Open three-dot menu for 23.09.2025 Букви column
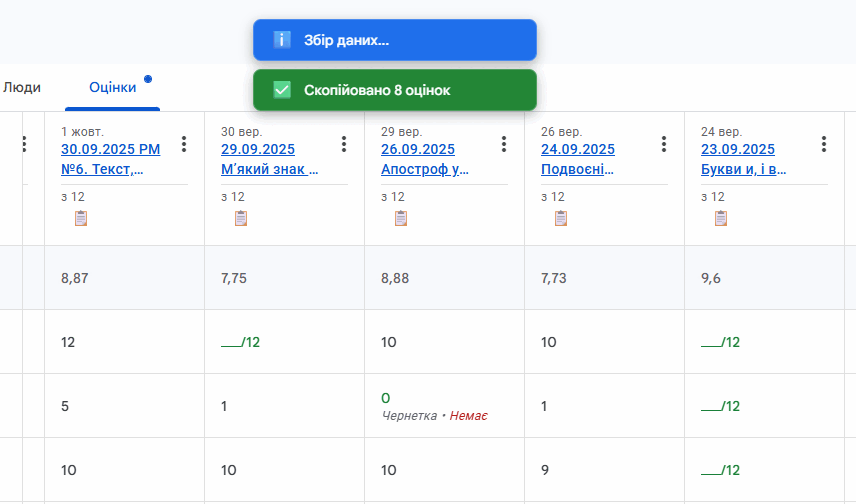Viewport: 856px width, 504px height. pyautogui.click(x=824, y=144)
